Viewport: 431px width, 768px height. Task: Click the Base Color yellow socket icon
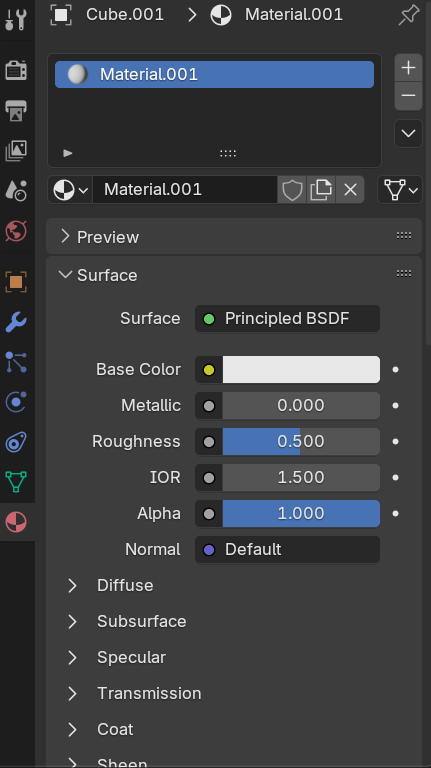point(209,370)
